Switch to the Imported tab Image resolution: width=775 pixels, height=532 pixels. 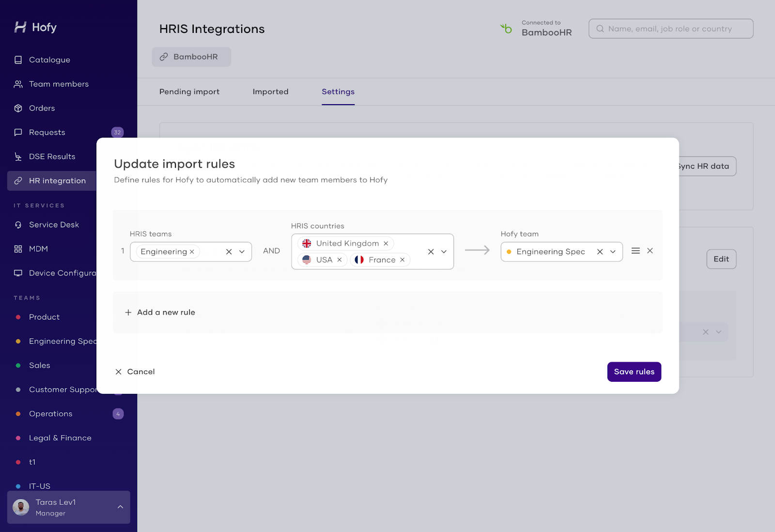pyautogui.click(x=270, y=92)
